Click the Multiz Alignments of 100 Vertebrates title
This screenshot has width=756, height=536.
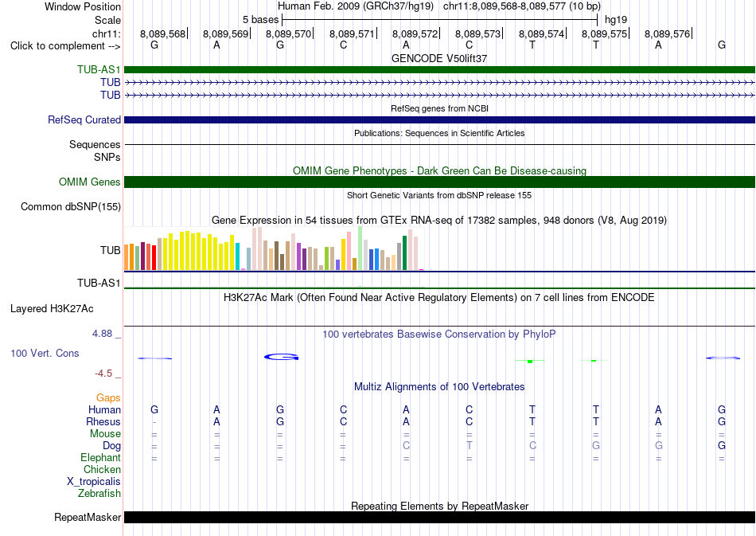[x=439, y=386]
